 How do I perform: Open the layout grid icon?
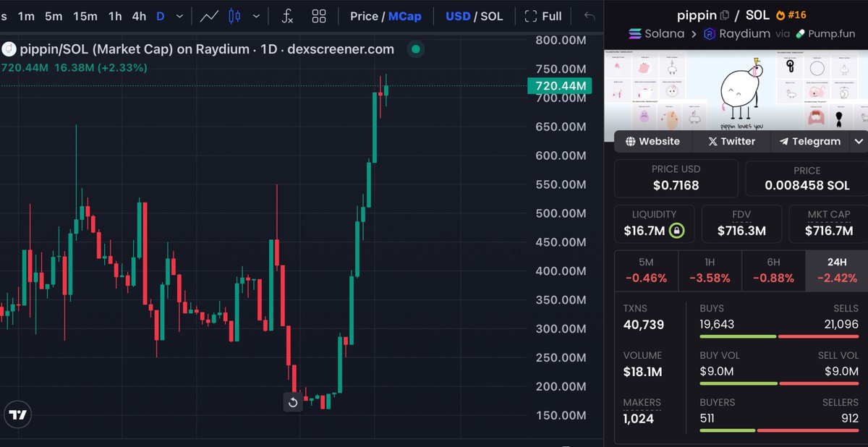click(320, 15)
